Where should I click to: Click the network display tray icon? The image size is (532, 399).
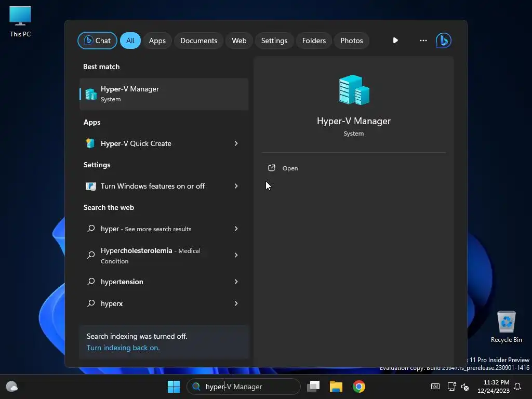(x=451, y=387)
